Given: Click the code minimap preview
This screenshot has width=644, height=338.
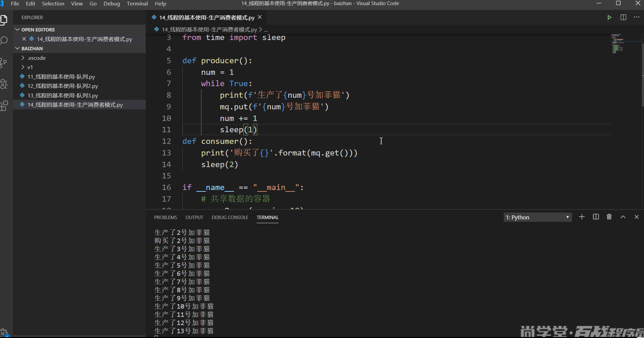Looking at the screenshot, I should pos(618,43).
